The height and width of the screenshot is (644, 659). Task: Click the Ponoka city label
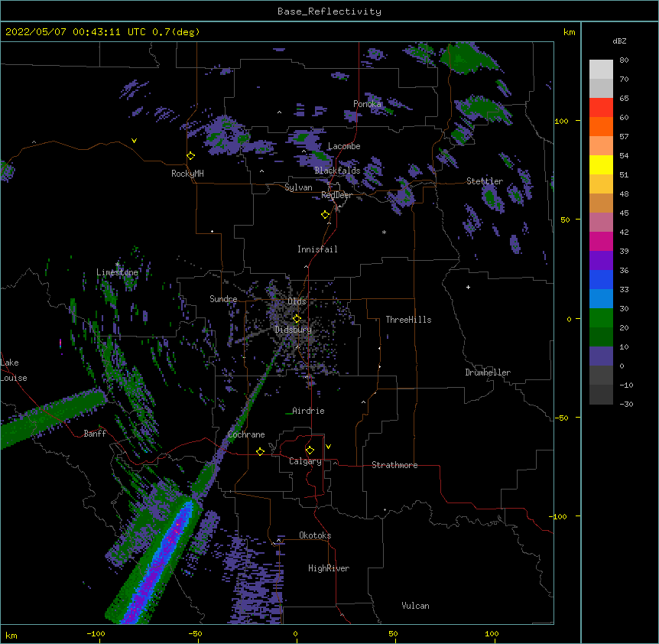point(367,104)
